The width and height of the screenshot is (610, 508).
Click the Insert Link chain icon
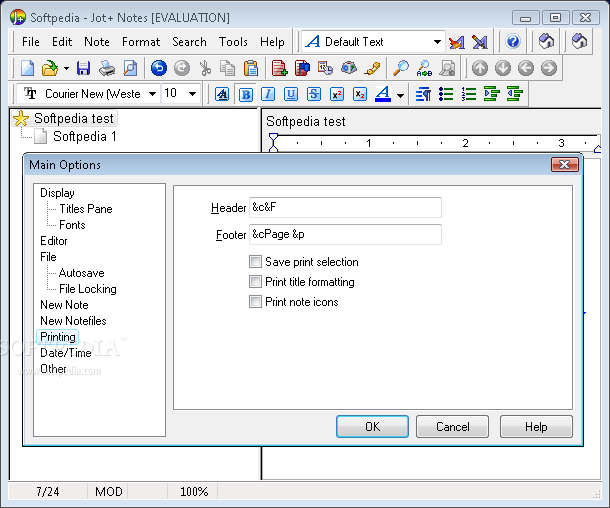pos(372,68)
